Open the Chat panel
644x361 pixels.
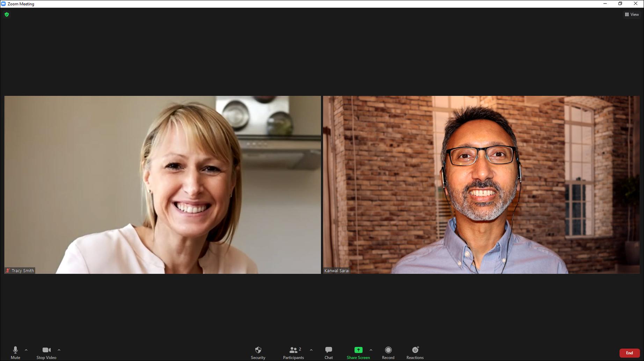[328, 352]
